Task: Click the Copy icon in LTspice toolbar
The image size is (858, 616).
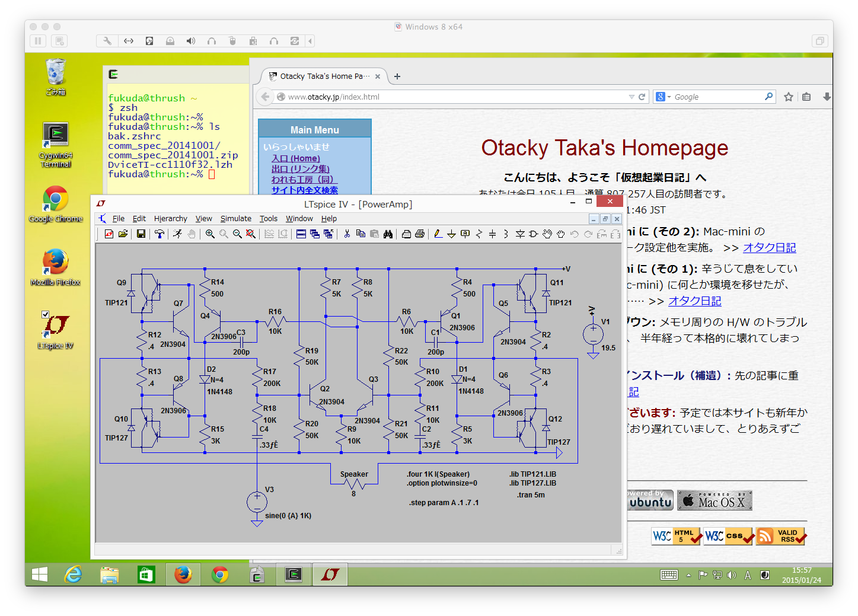Action: 361,234
